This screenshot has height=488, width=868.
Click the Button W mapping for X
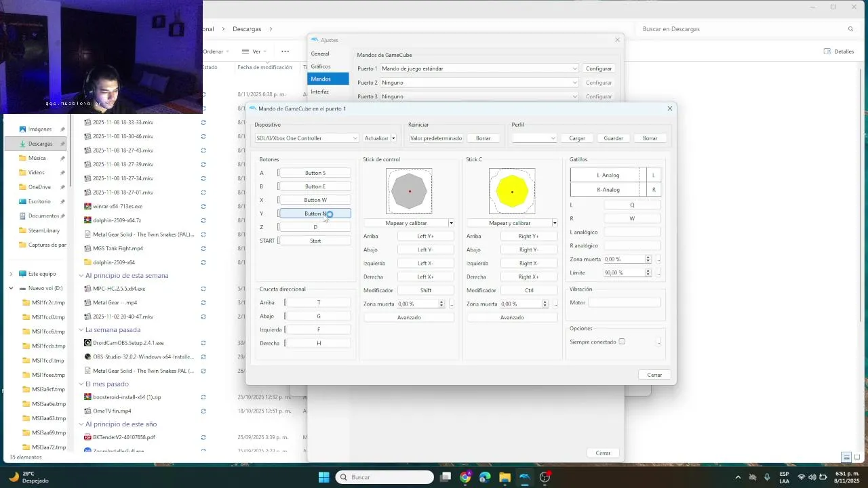315,200
